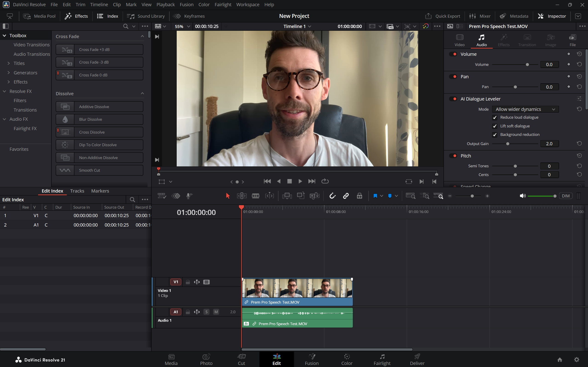Disable the Volume section toggle
This screenshot has height=367, width=588.
pos(453,54)
